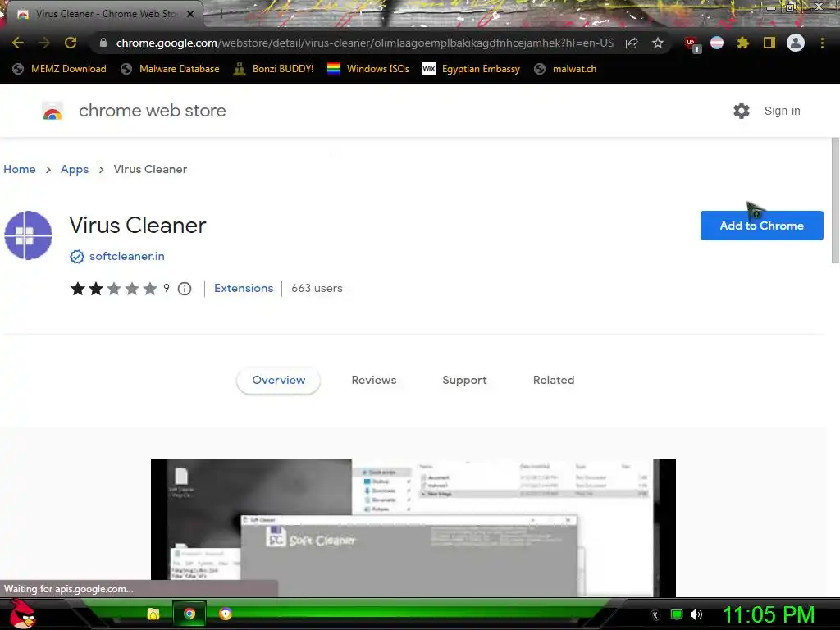Close the Virus Cleaner tab
Image resolution: width=840 pixels, height=630 pixels.
190,14
